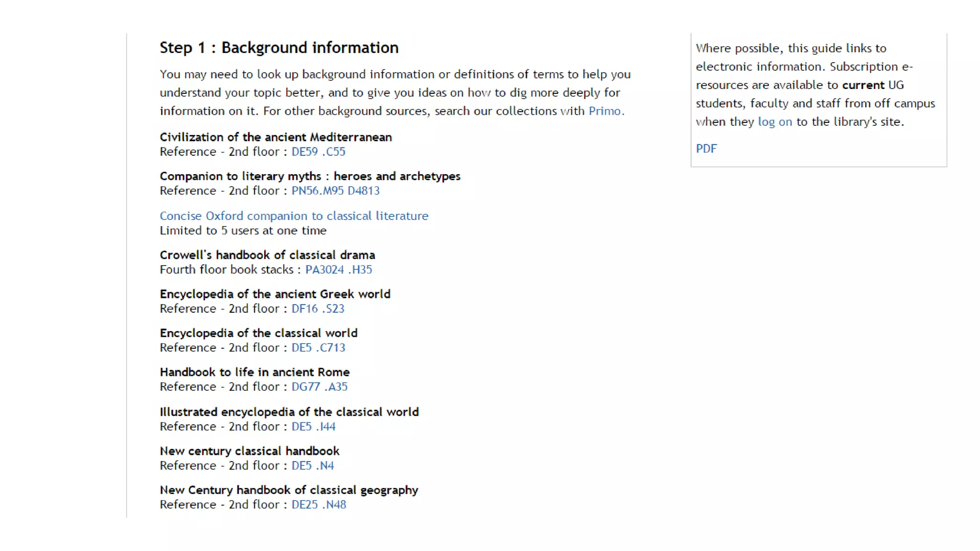Image resolution: width=980 pixels, height=551 pixels.
Task: Click title Civilization of the ancient Mediterranean
Action: click(x=276, y=137)
